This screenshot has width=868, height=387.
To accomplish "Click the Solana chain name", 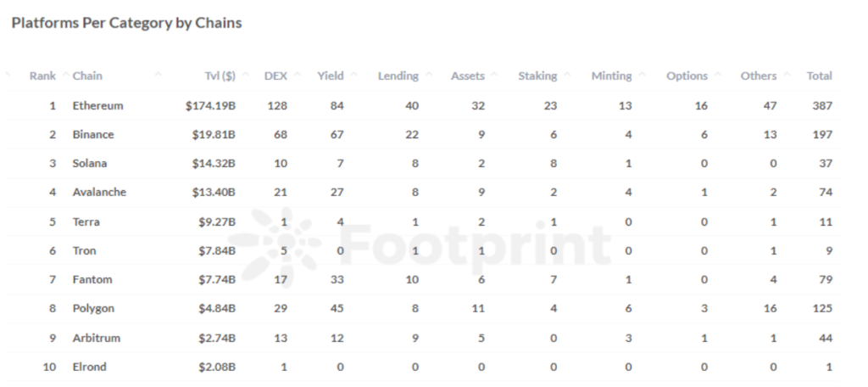I will click(x=90, y=163).
